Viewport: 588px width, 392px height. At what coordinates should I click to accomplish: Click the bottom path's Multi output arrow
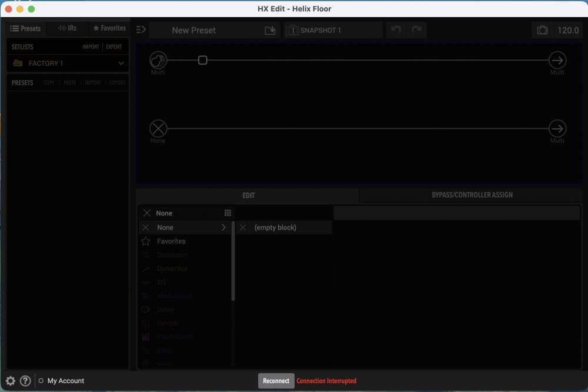tap(557, 128)
